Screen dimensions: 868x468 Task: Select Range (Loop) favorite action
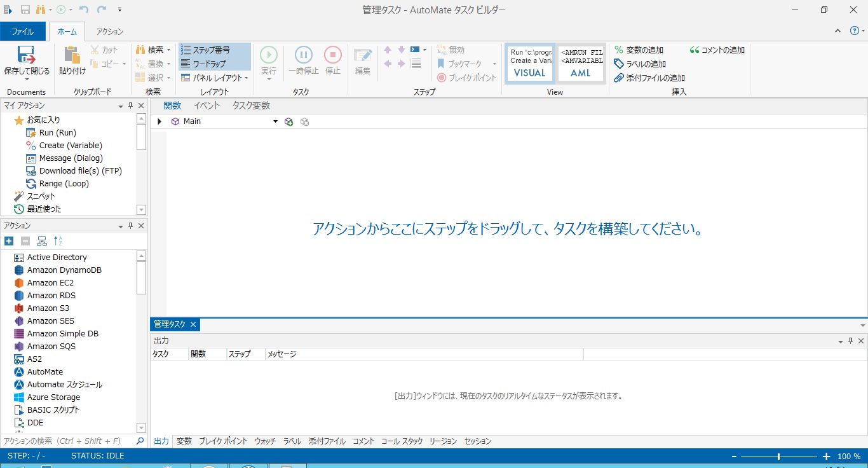pyautogui.click(x=57, y=183)
